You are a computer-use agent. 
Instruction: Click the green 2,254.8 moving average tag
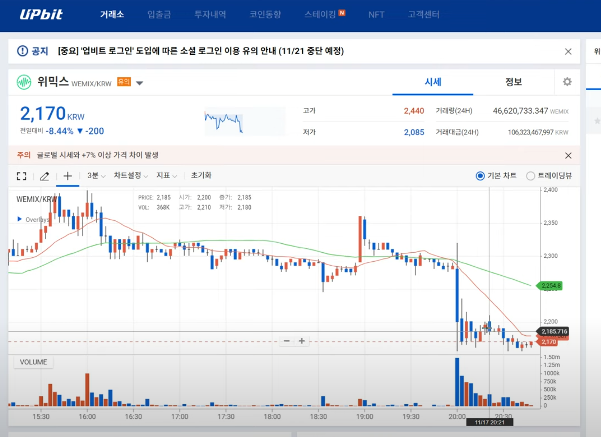pos(549,286)
